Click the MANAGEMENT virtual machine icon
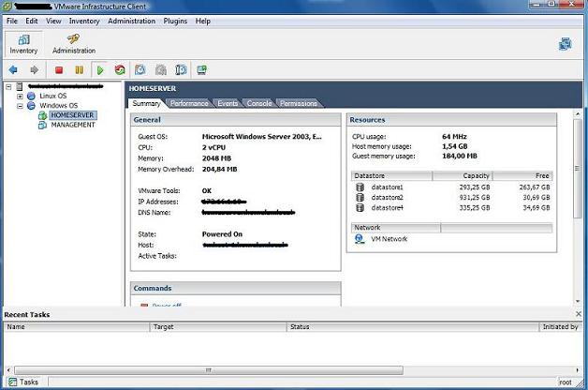The image size is (588, 390). 42,125
